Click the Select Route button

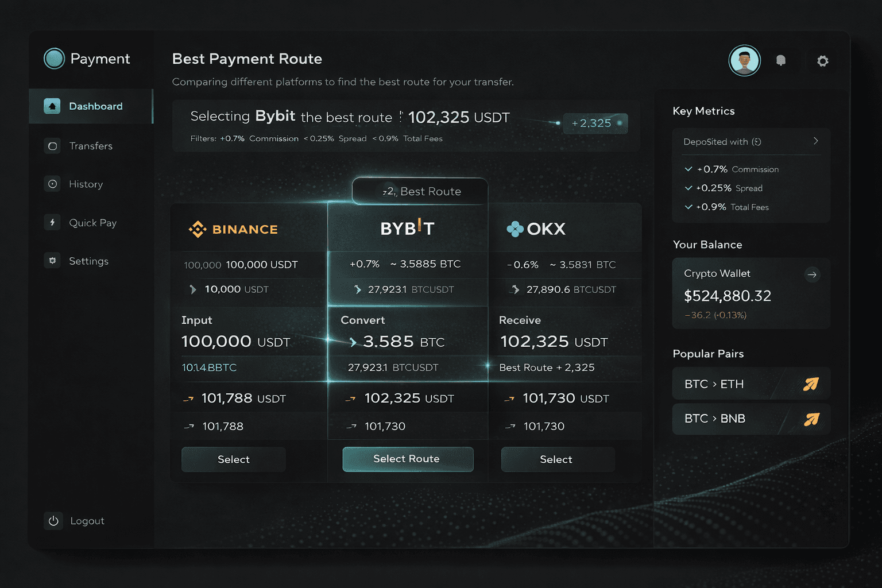[408, 459]
